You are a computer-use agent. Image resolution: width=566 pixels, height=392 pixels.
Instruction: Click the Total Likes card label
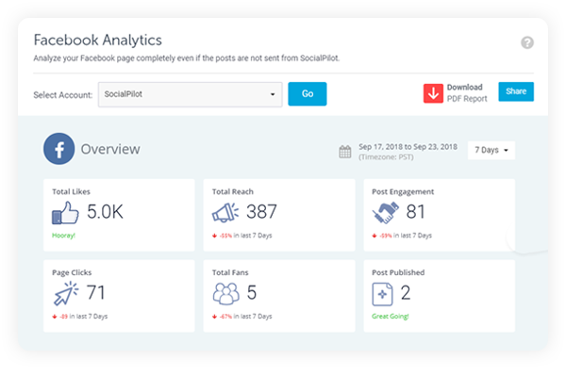tap(71, 192)
